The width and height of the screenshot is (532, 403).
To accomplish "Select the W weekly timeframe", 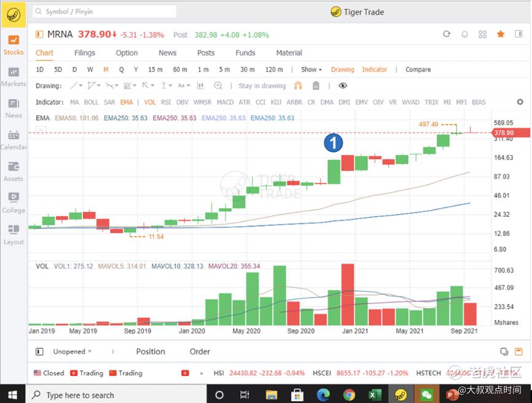I will [x=90, y=69].
